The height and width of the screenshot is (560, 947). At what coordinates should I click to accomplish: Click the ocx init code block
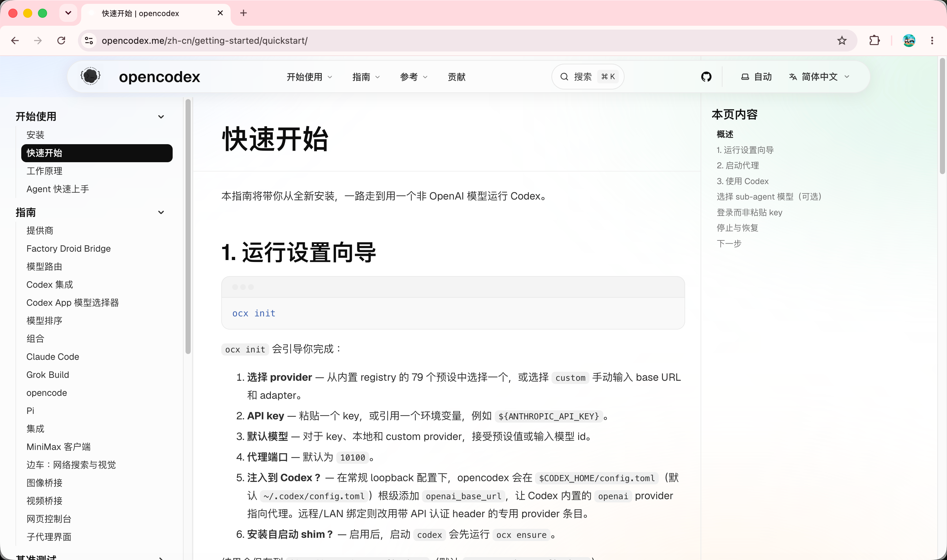tap(453, 303)
